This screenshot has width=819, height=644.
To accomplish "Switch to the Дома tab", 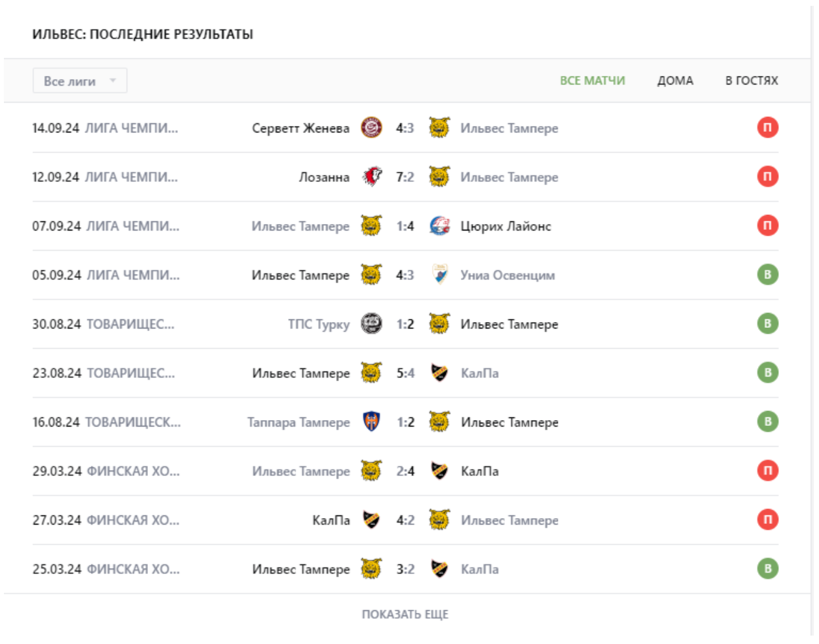I will click(x=675, y=80).
